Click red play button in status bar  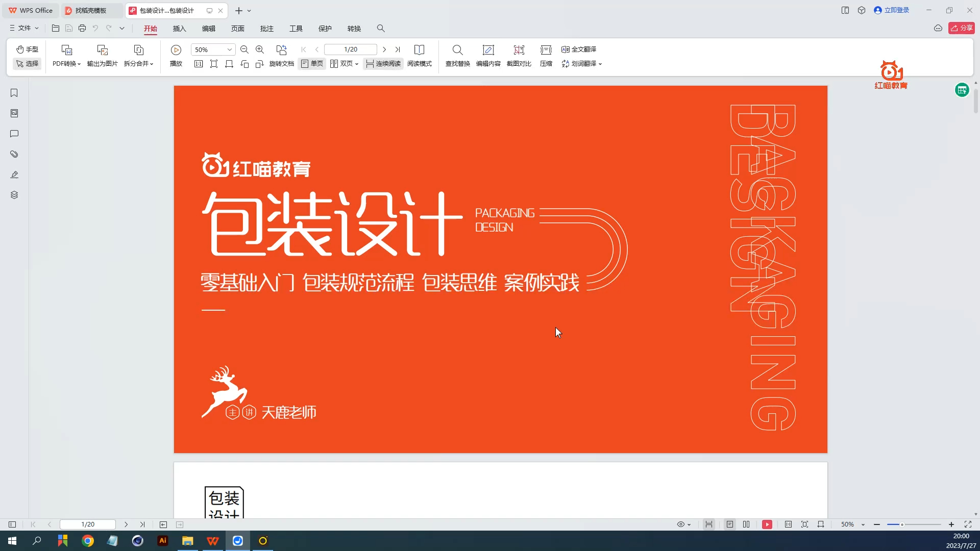point(767,524)
